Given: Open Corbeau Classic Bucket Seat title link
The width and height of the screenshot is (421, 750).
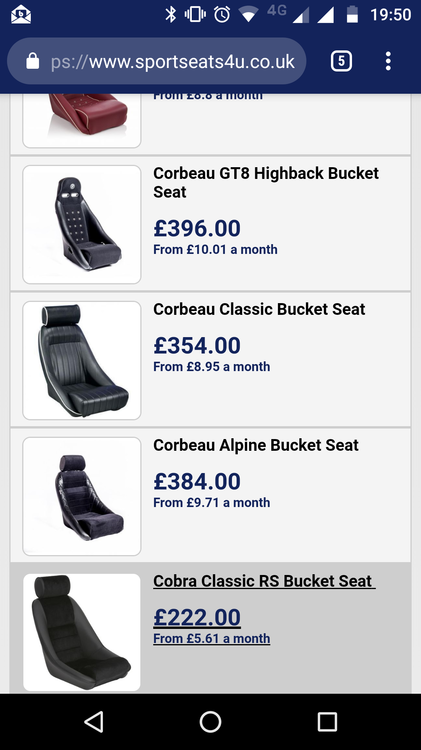Looking at the screenshot, I should point(259,309).
